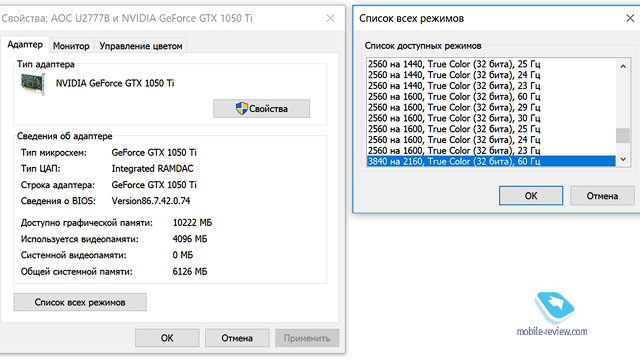This screenshot has width=640, height=360.
Task: Select mode 2560 на 1440, 24 Гц
Action: pyautogui.click(x=491, y=75)
